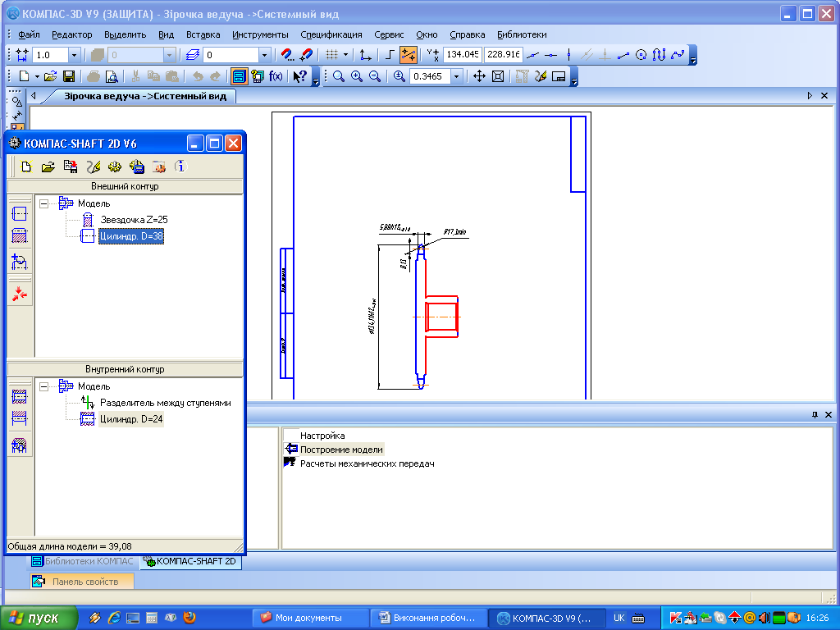Select Настройка in library list
The width and height of the screenshot is (840, 630).
coord(322,436)
